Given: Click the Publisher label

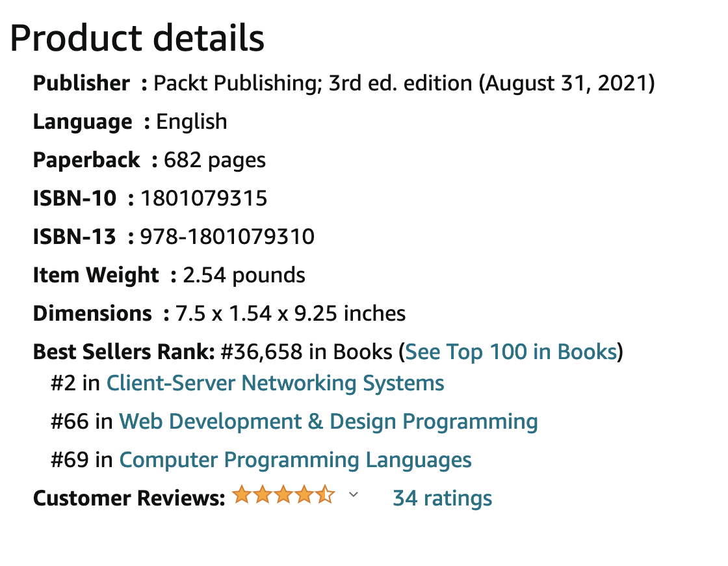Looking at the screenshot, I should (81, 83).
